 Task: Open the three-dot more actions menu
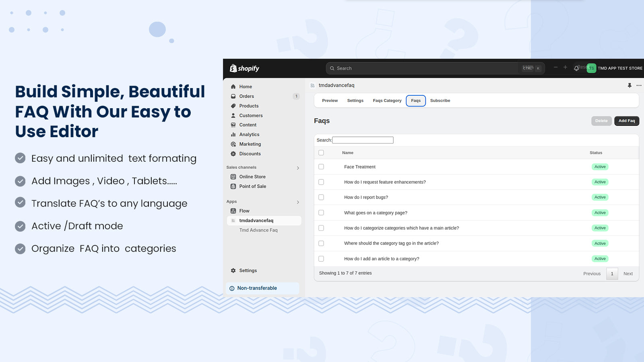point(639,85)
